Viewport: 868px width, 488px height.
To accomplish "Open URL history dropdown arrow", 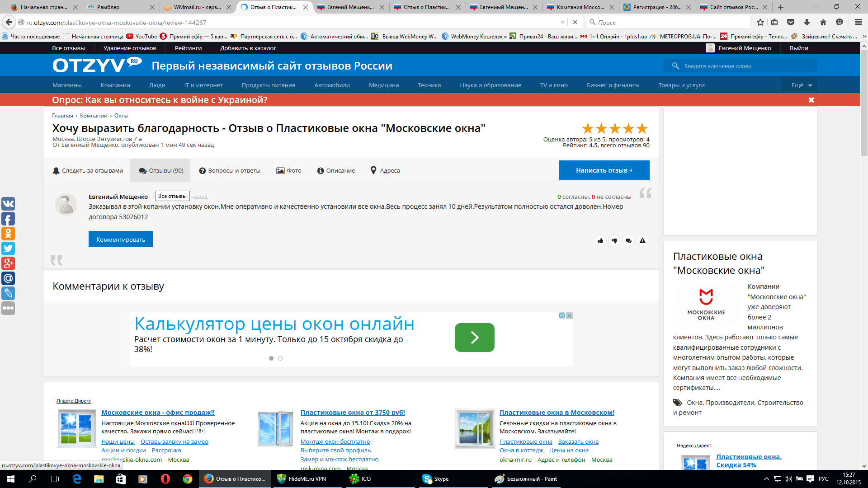I will [562, 22].
